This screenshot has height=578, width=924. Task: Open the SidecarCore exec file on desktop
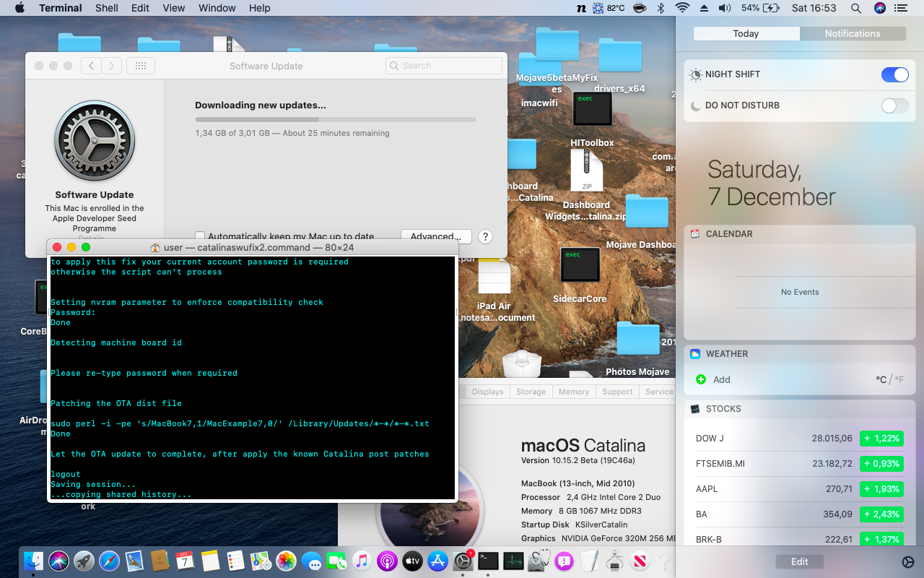580,264
